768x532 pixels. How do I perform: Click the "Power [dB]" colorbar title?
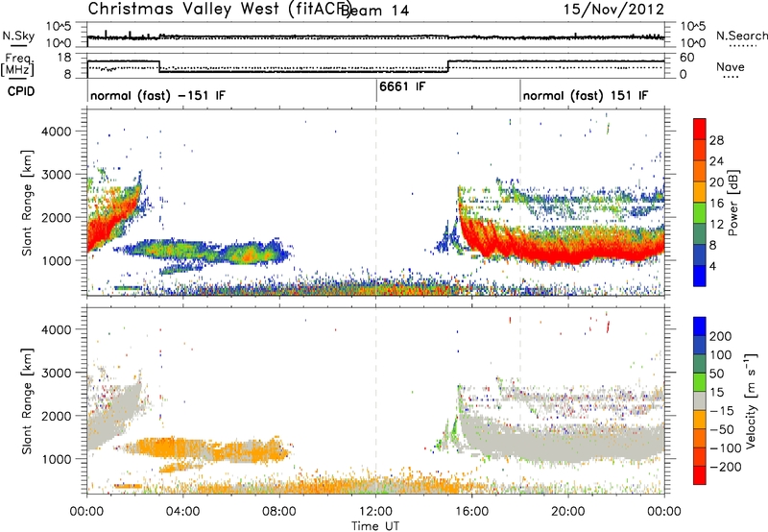[733, 203]
